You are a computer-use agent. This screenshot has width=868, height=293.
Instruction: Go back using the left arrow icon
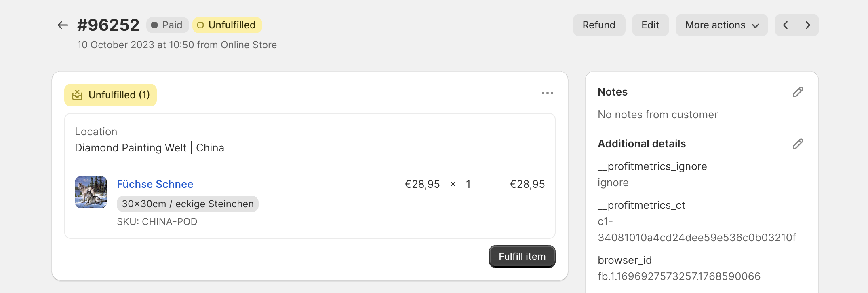(63, 25)
